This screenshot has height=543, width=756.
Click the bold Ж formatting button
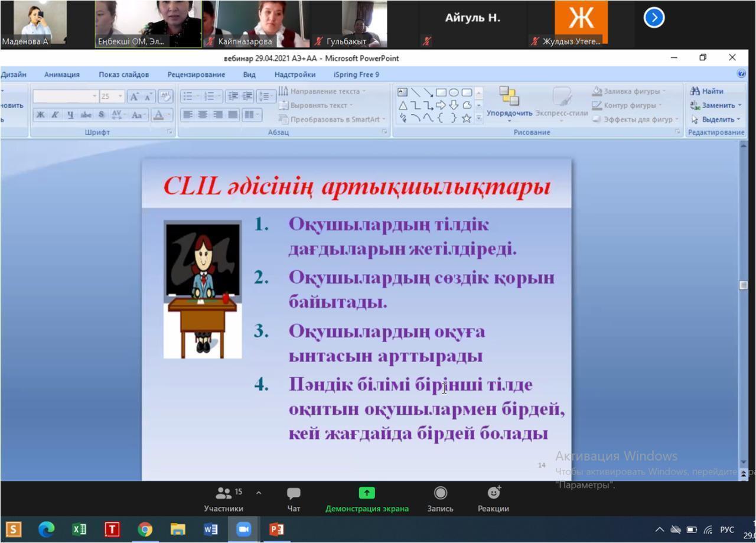click(40, 115)
